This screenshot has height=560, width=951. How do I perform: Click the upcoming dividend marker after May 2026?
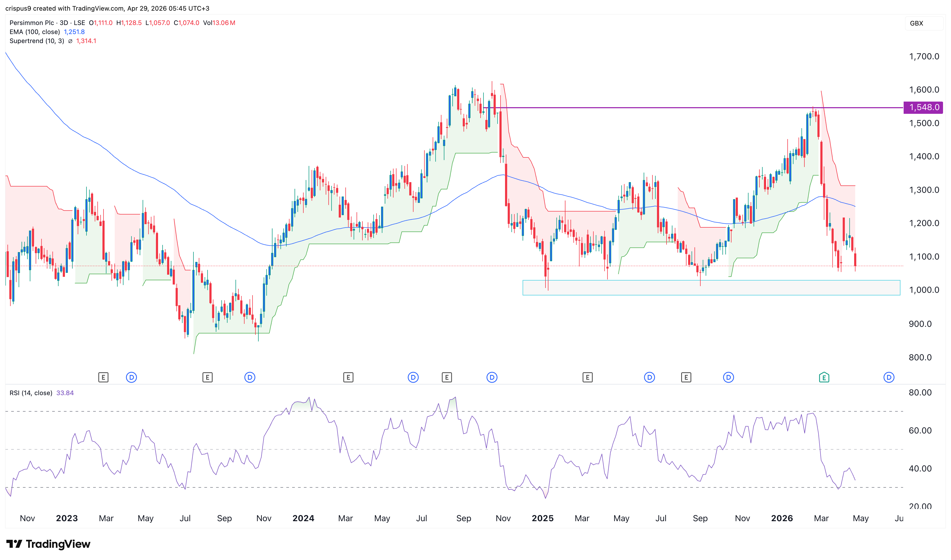pyautogui.click(x=889, y=377)
